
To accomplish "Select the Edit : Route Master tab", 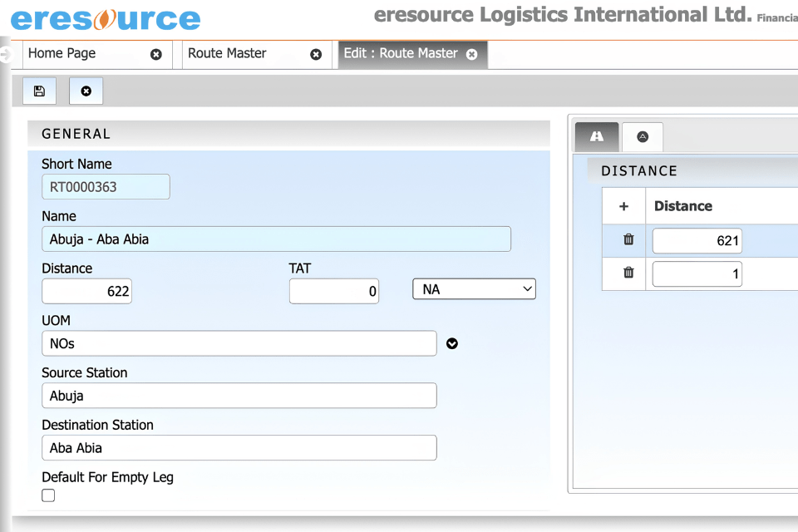I will pos(401,53).
